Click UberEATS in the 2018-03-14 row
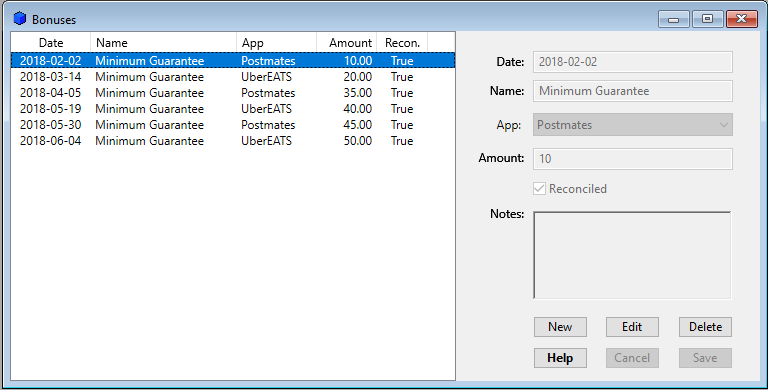Screen dimensions: 768x390 [266, 77]
